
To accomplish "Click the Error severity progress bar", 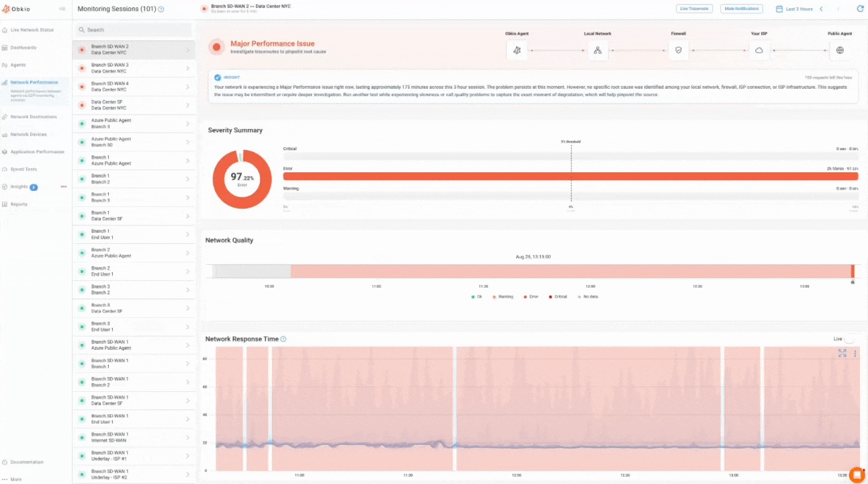I will tap(570, 176).
